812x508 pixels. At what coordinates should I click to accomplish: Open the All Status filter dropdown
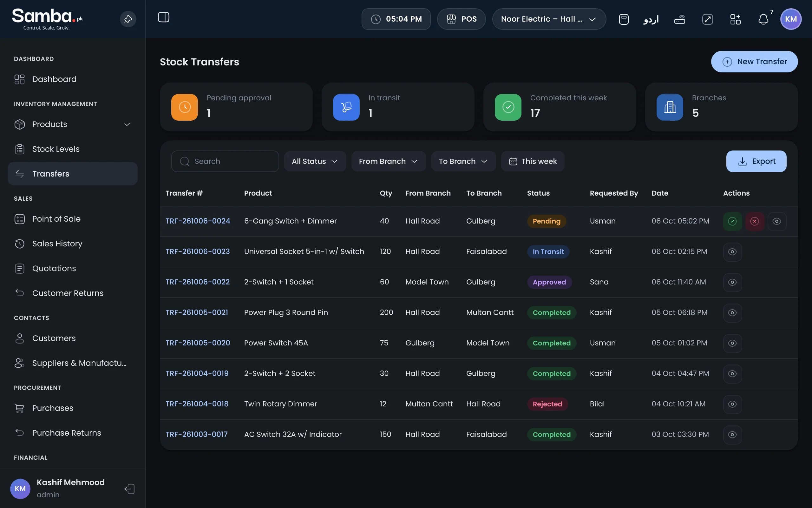coord(315,161)
